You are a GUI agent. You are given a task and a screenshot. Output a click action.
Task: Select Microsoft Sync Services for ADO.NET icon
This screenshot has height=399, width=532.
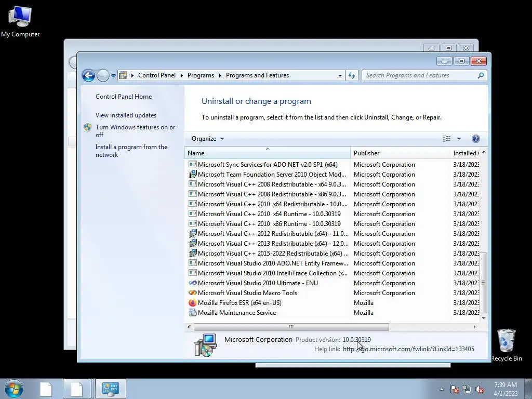pos(193,164)
